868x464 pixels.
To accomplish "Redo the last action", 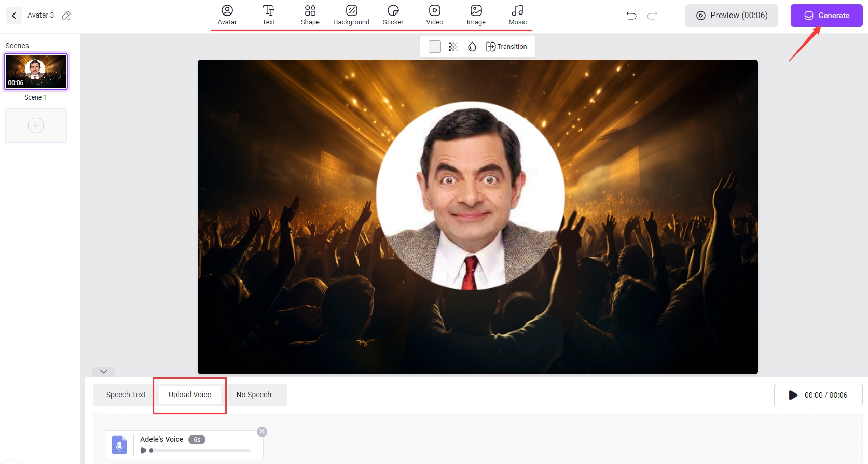I will pos(652,16).
